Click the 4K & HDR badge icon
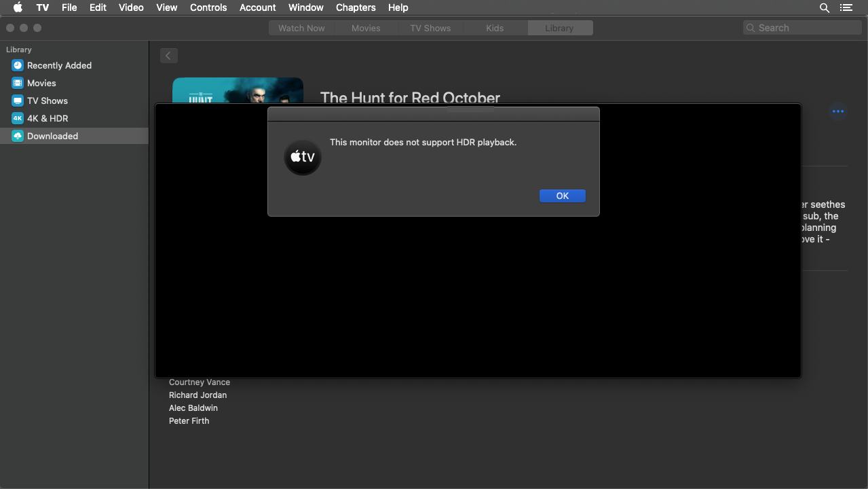The width and height of the screenshot is (868, 489). 17,118
